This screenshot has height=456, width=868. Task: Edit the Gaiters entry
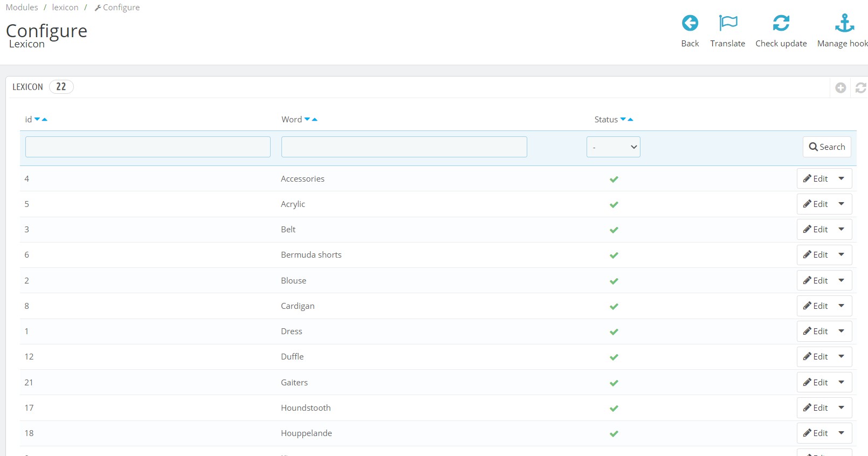[815, 382]
